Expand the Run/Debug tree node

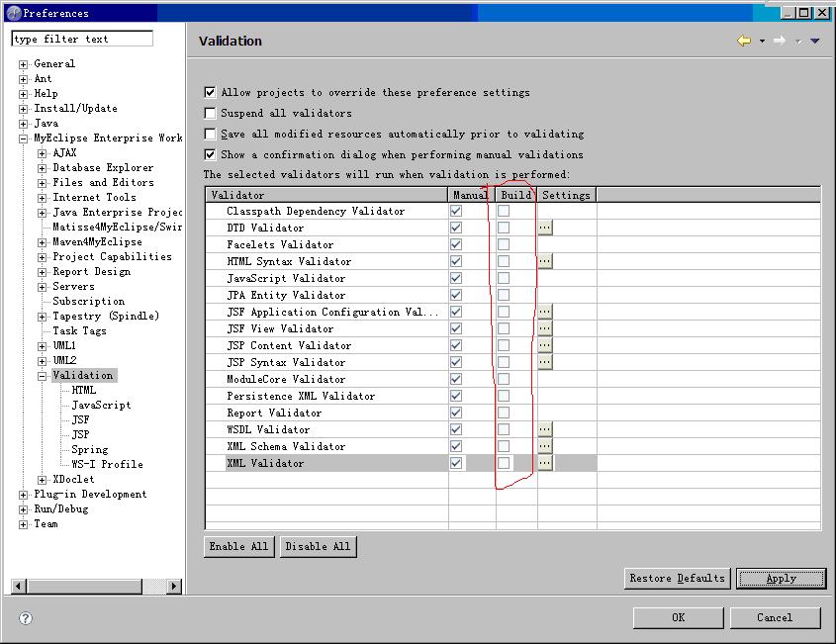(x=24, y=509)
